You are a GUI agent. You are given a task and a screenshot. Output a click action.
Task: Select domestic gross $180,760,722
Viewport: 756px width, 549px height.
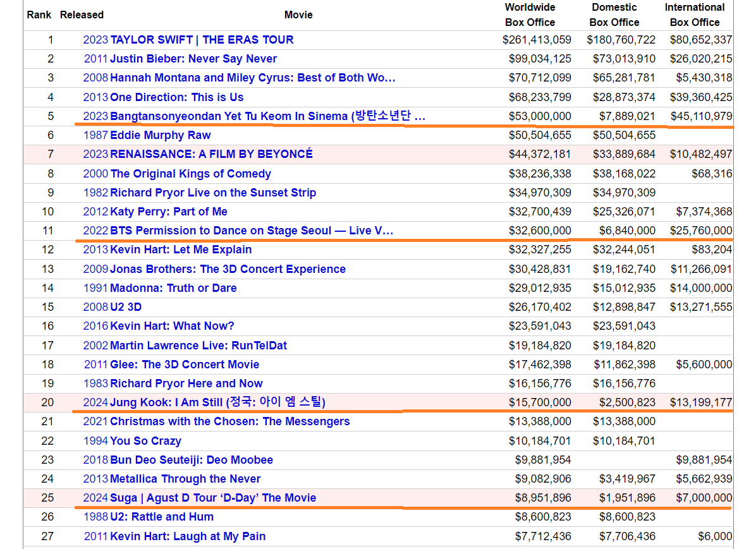tap(621, 40)
